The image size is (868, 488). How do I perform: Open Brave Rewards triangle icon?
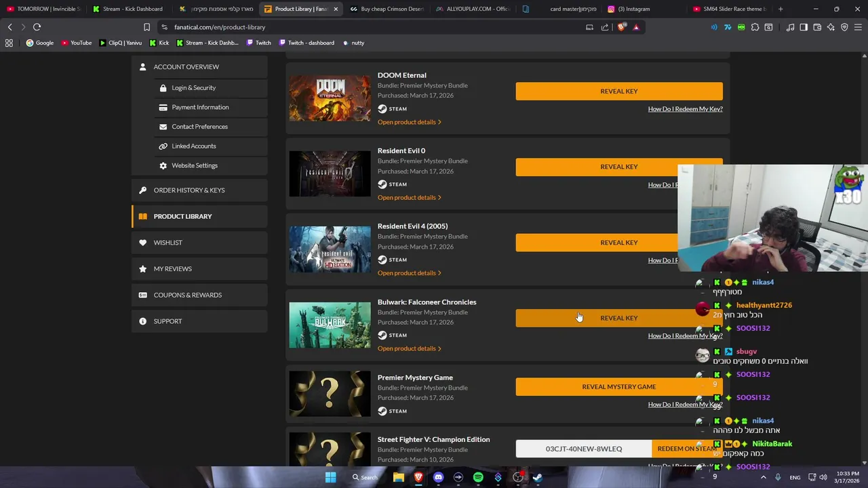636,27
